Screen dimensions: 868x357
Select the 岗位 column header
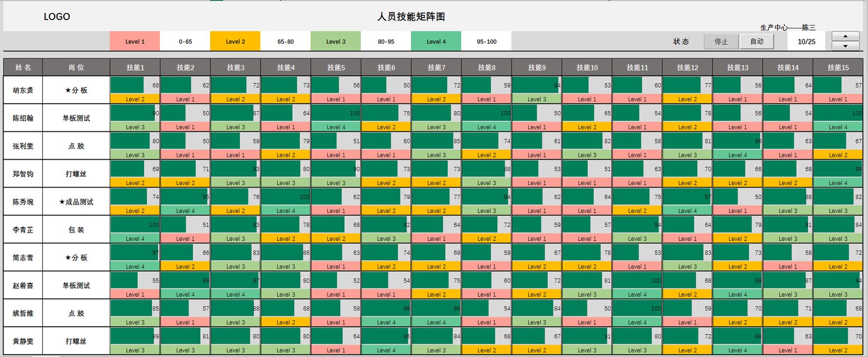click(76, 67)
